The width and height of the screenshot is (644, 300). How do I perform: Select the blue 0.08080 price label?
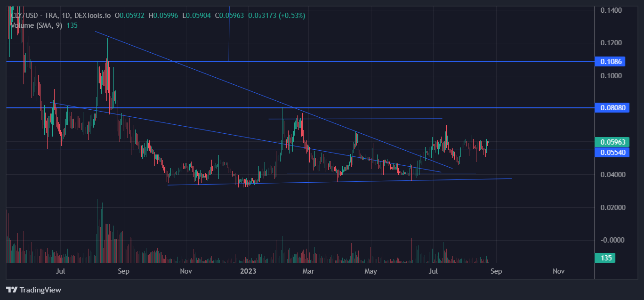pos(612,108)
